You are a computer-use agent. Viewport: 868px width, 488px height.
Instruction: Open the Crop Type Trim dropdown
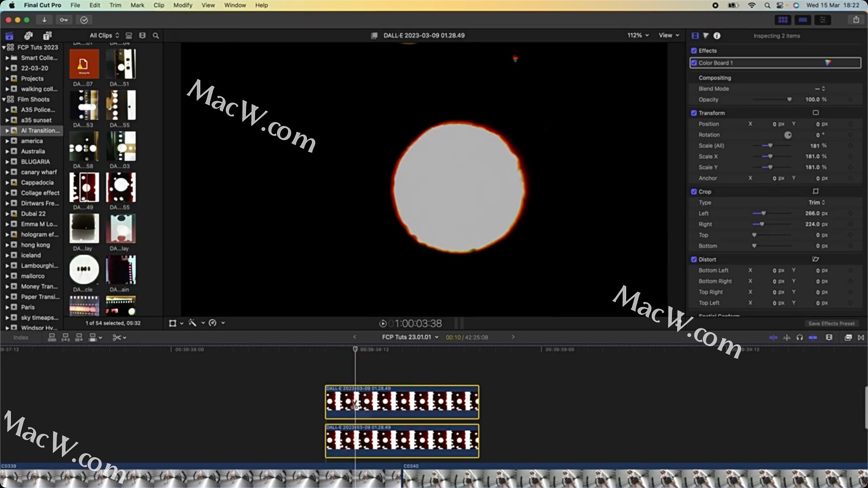click(817, 202)
